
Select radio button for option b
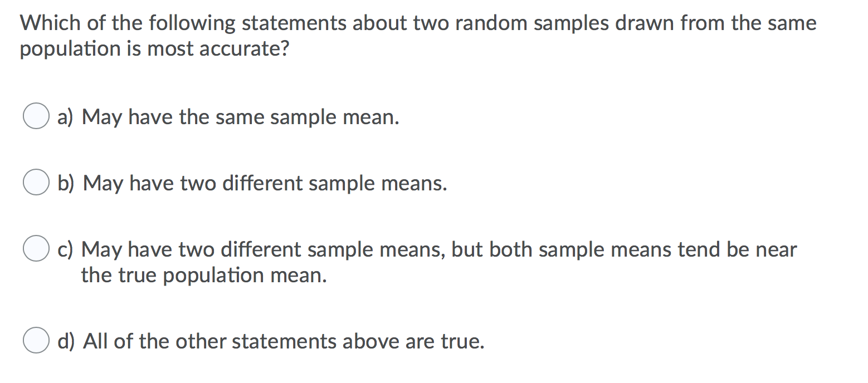point(35,182)
